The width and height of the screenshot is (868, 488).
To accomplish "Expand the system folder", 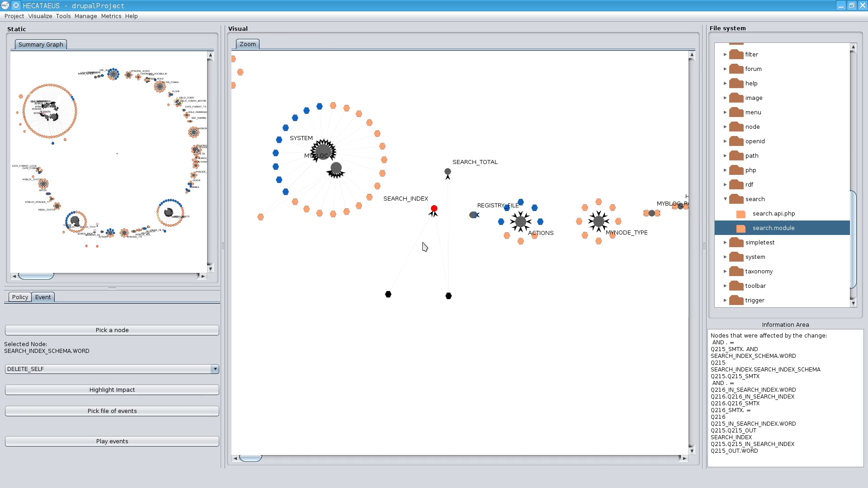I will pos(725,257).
